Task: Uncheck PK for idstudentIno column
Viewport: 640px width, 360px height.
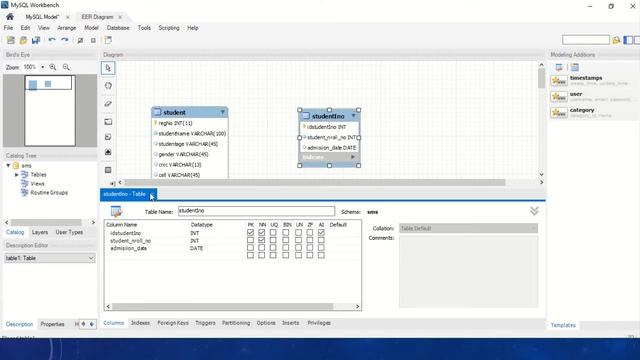Action: [x=250, y=233]
